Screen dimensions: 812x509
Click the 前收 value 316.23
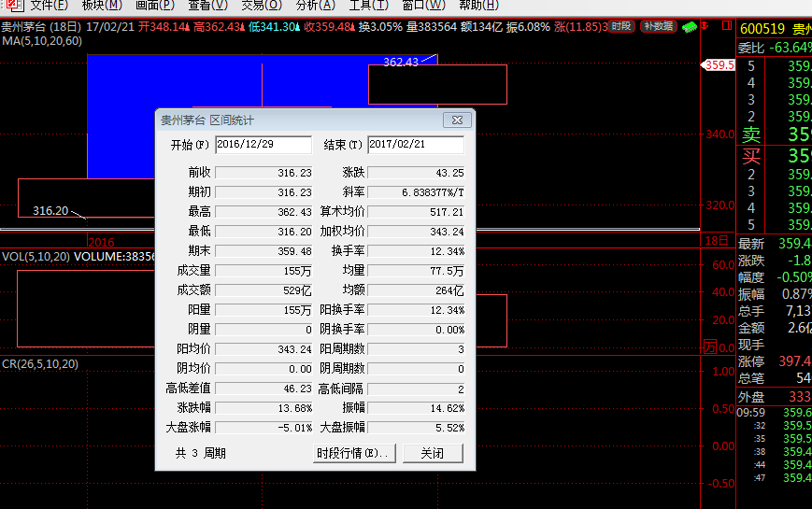click(264, 173)
